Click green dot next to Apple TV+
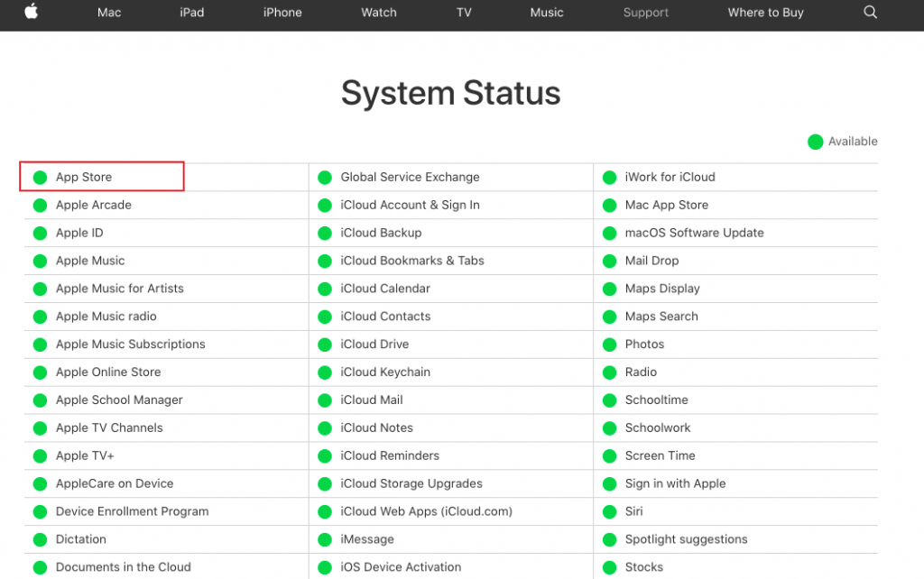The image size is (924, 579). pyautogui.click(x=40, y=456)
